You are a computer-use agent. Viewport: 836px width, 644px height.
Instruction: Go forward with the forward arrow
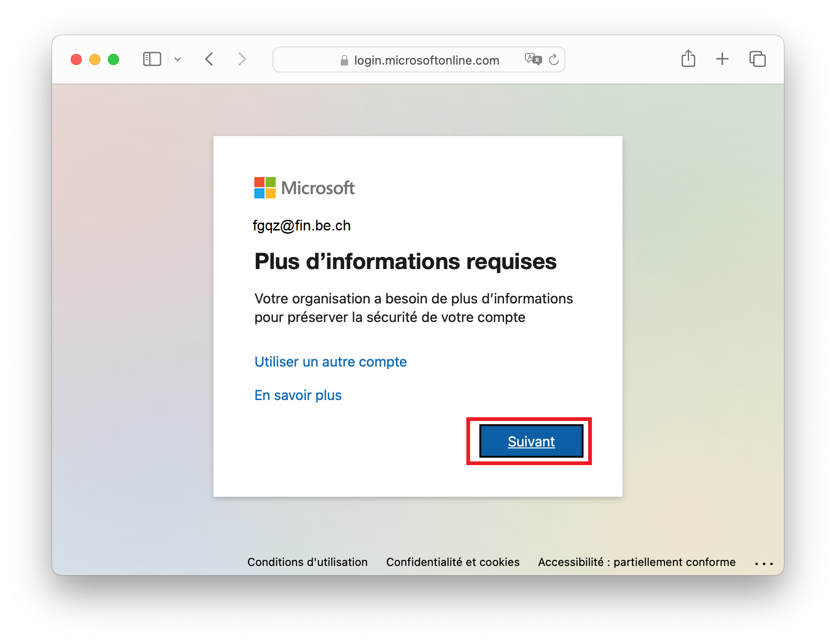pyautogui.click(x=242, y=59)
